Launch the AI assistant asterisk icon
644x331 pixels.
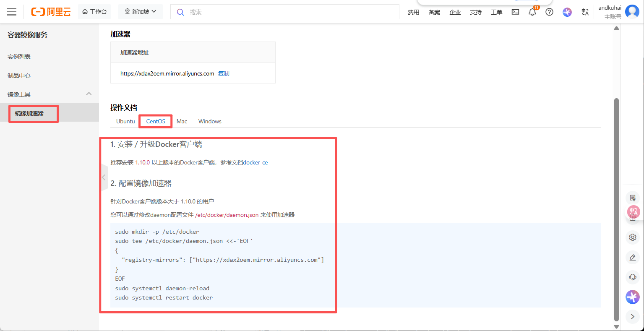click(567, 12)
